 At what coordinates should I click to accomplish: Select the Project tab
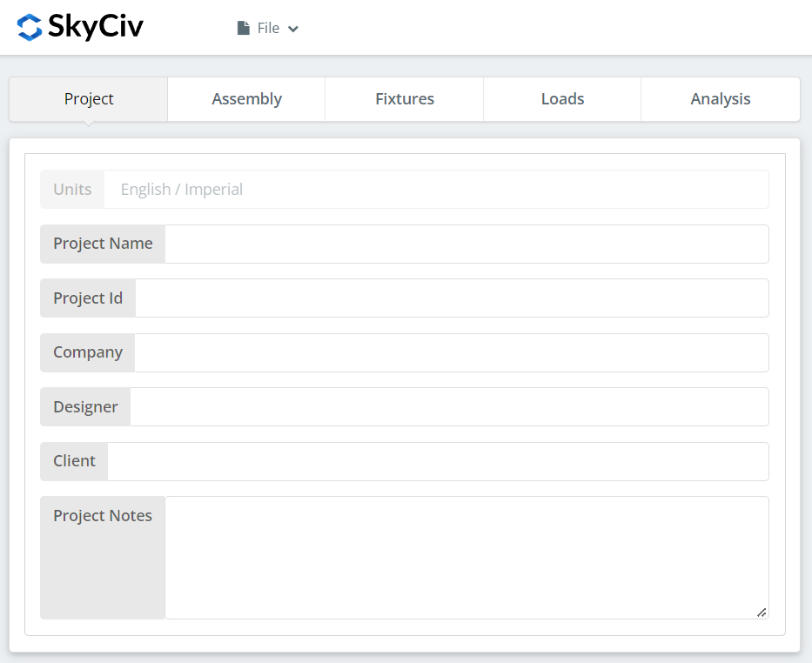point(89,99)
